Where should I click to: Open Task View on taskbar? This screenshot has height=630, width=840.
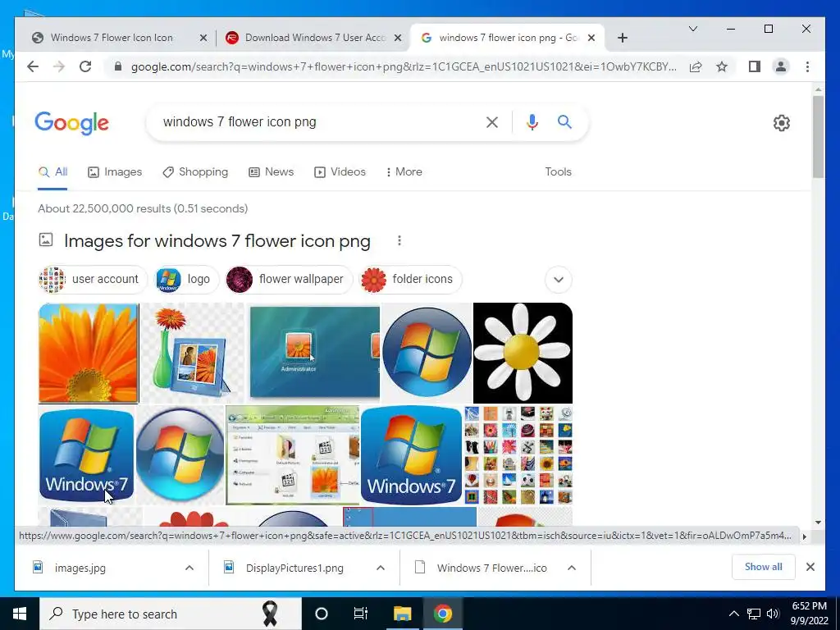[x=361, y=614]
